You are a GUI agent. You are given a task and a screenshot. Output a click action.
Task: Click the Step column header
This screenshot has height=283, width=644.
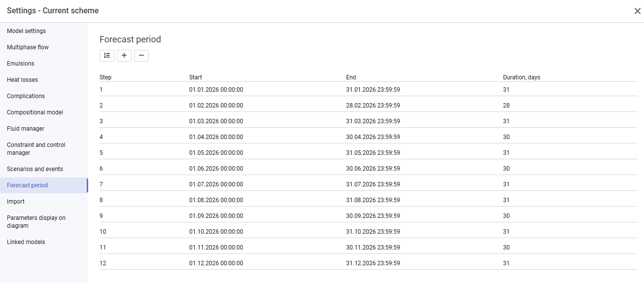tap(105, 77)
